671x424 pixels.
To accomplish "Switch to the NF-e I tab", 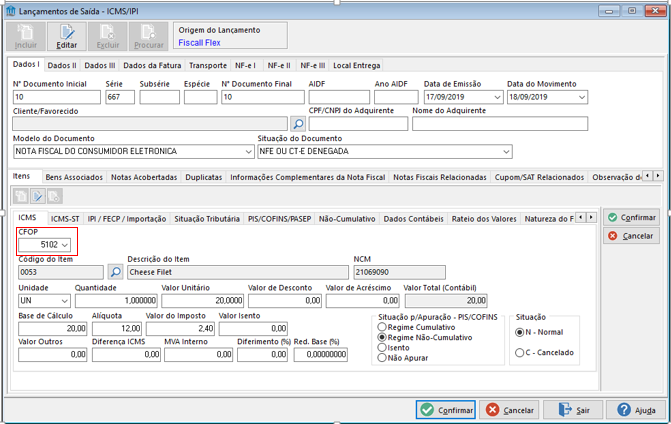I will pos(246,65).
